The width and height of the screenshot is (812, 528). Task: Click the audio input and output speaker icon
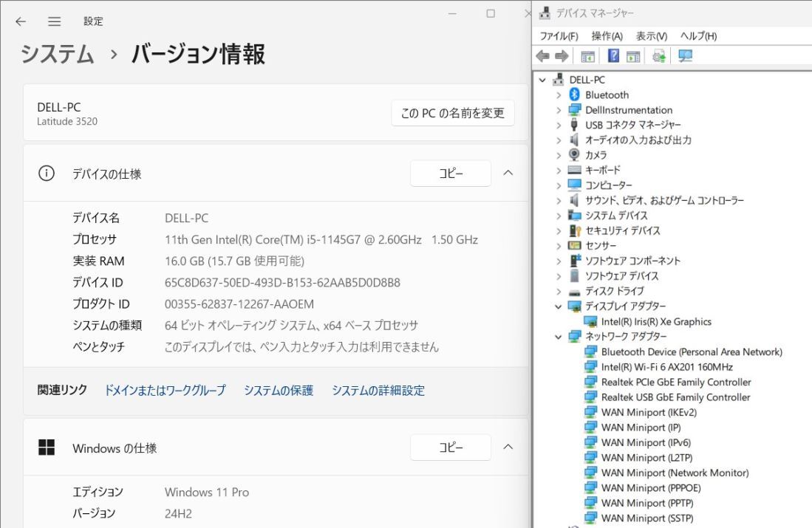[574, 140]
